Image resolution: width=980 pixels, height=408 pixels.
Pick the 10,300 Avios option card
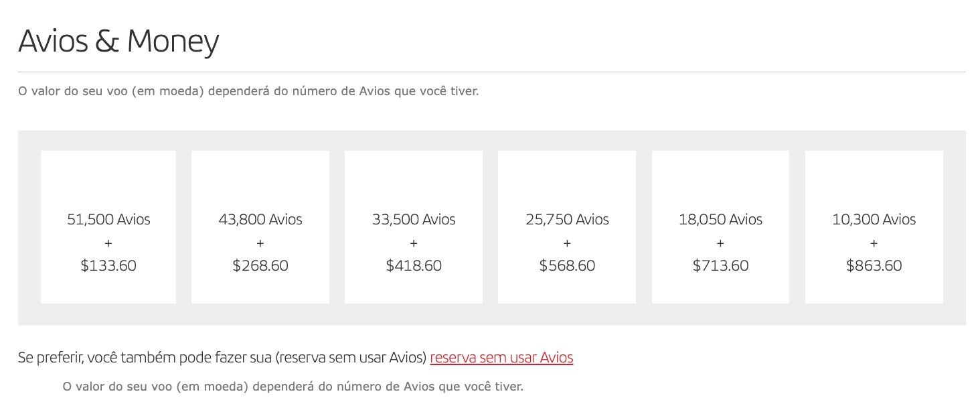point(874,227)
